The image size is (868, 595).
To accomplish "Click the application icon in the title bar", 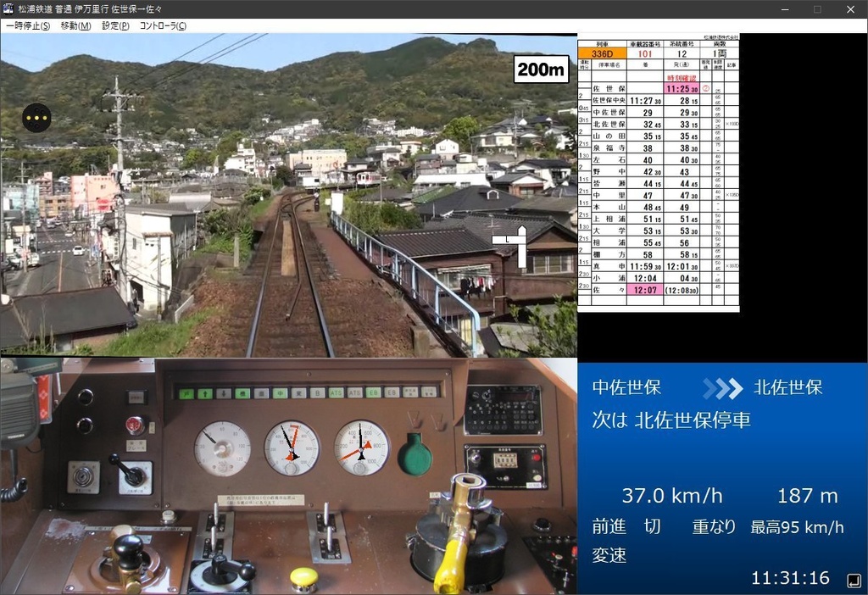I will click(x=8, y=8).
